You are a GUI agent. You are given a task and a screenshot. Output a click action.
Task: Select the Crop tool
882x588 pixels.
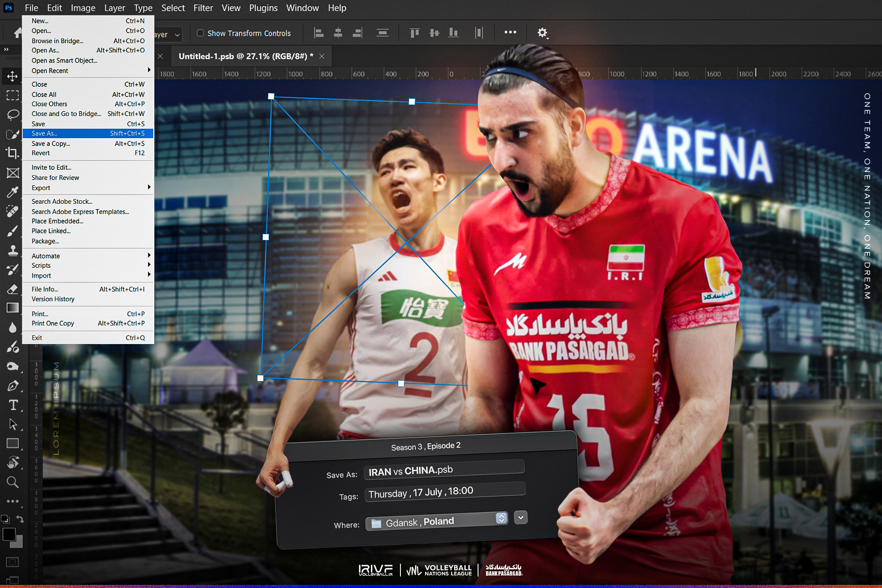pos(12,153)
